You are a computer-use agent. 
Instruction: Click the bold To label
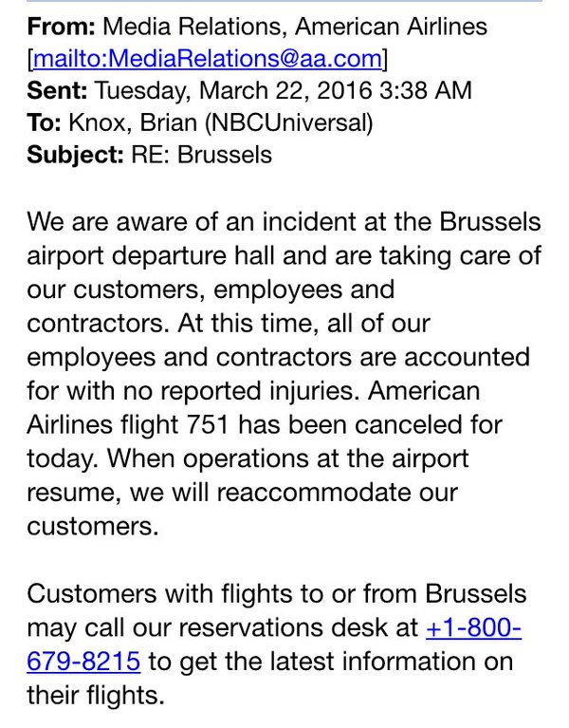43,122
